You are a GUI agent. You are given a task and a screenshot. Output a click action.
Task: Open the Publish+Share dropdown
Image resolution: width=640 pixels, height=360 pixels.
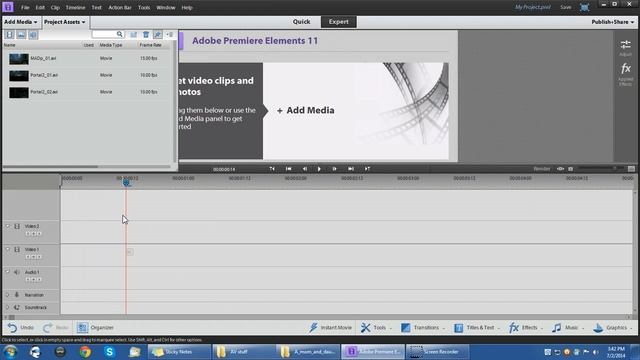tap(613, 22)
